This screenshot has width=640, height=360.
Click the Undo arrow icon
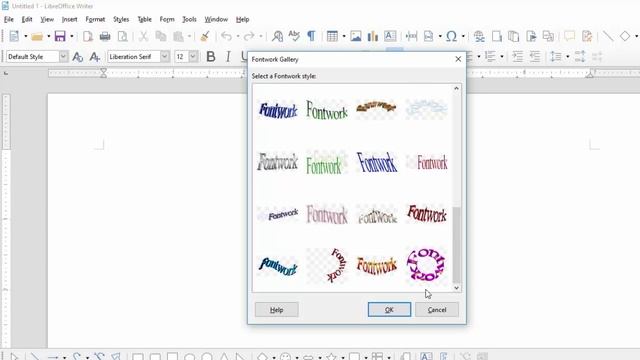pyautogui.click(x=226, y=36)
